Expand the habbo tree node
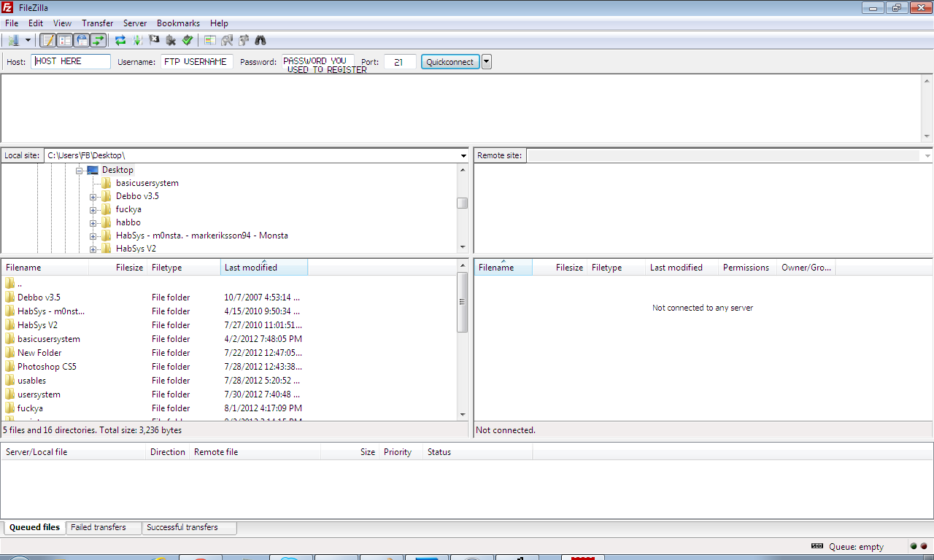Screen dimensions: 934x560 93,222
